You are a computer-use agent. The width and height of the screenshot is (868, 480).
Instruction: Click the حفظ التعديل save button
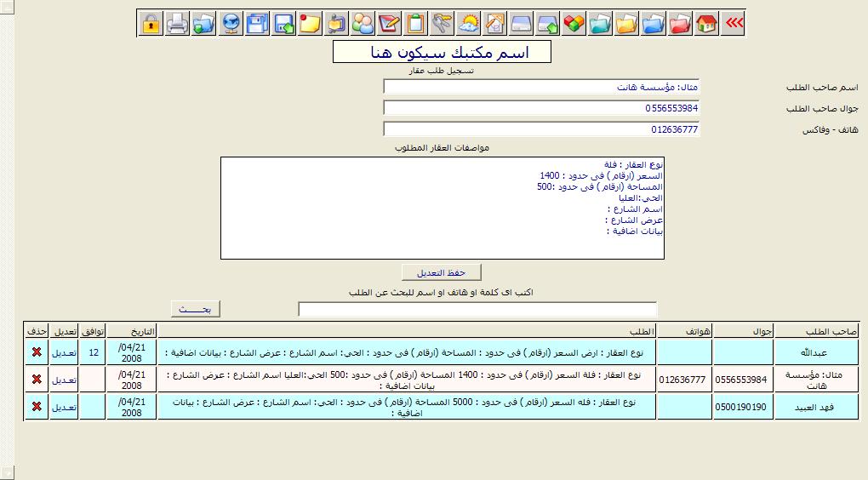[441, 272]
